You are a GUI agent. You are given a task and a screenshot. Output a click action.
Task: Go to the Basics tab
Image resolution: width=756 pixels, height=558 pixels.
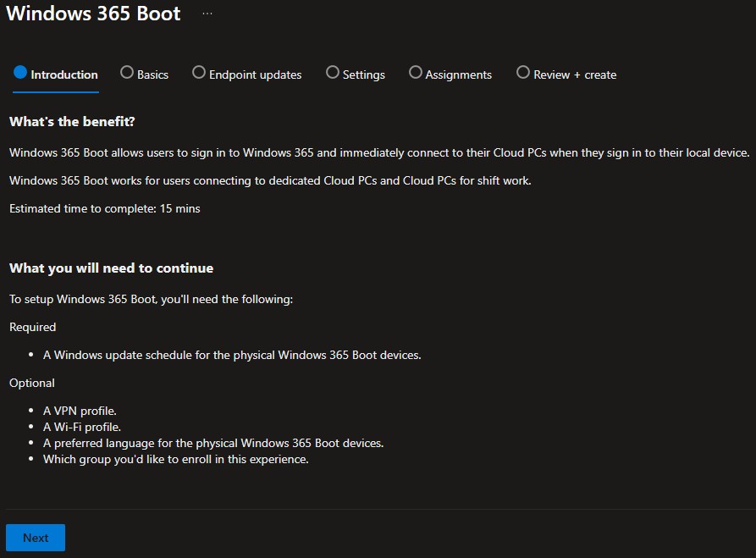coord(153,75)
